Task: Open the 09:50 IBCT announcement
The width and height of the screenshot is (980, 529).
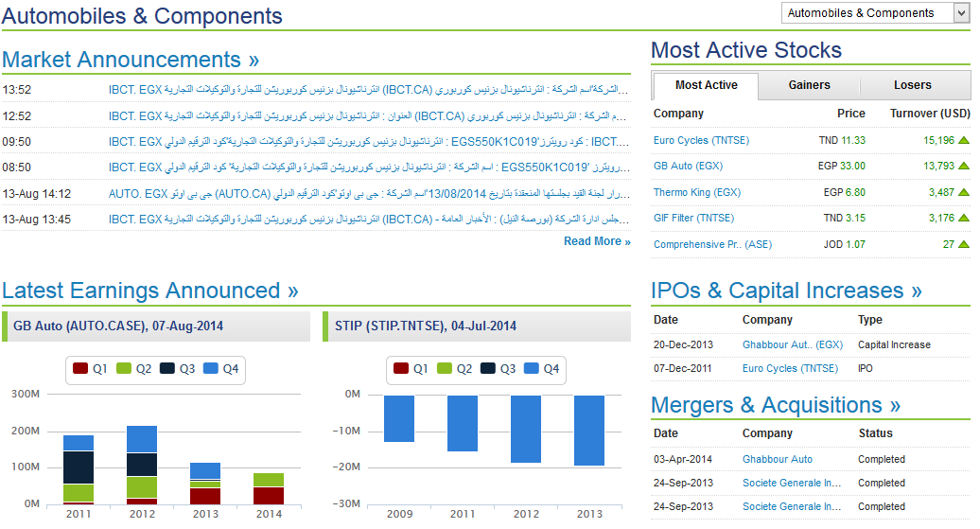Action: (368, 141)
